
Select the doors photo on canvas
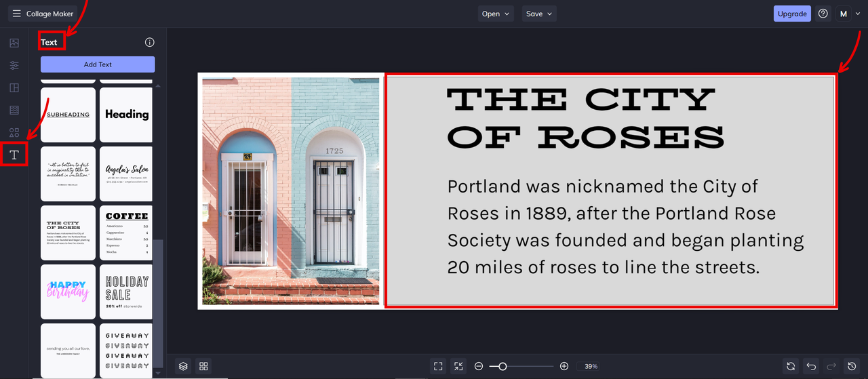[x=291, y=191]
